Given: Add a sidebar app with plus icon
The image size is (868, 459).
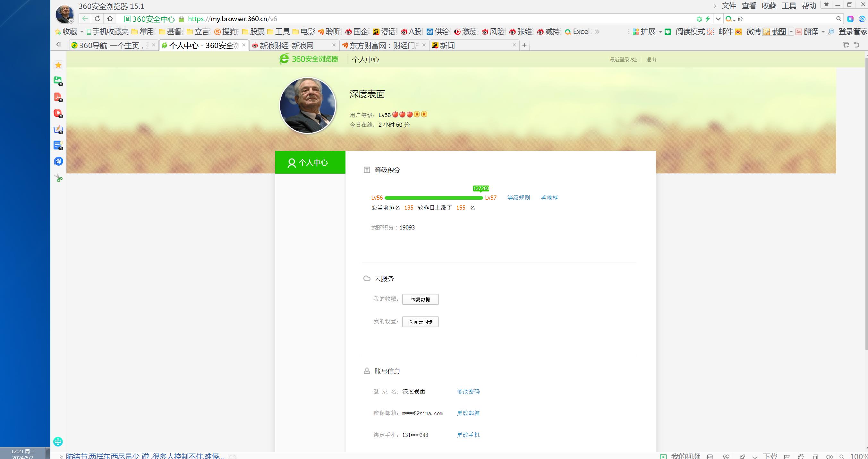Looking at the screenshot, I should [58, 441].
